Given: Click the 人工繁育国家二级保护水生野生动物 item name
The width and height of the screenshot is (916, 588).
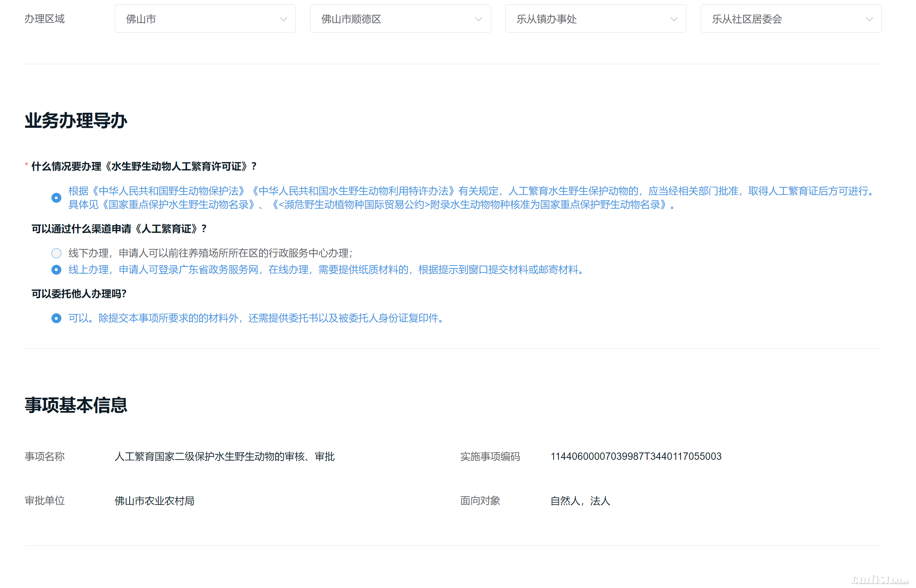Looking at the screenshot, I should click(x=224, y=457).
